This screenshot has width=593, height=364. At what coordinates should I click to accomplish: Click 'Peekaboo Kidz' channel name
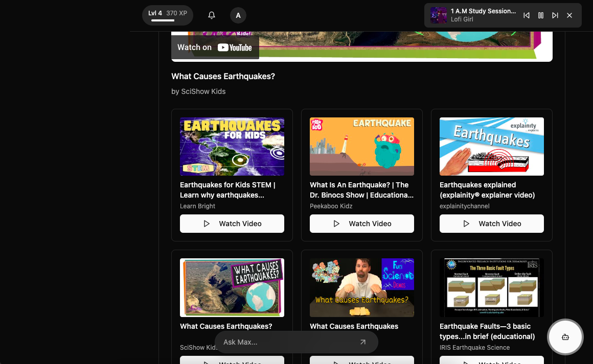tap(331, 206)
